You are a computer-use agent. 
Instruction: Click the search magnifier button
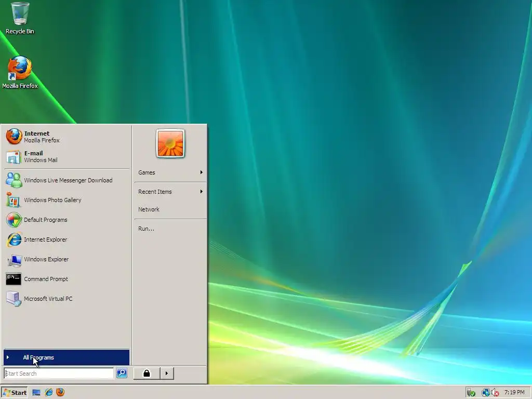(x=122, y=373)
